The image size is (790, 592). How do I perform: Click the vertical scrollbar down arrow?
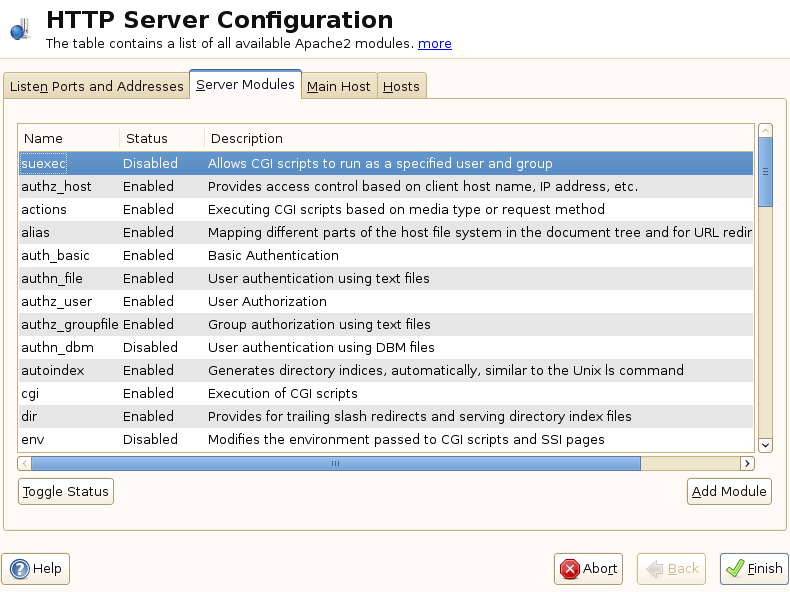point(765,445)
